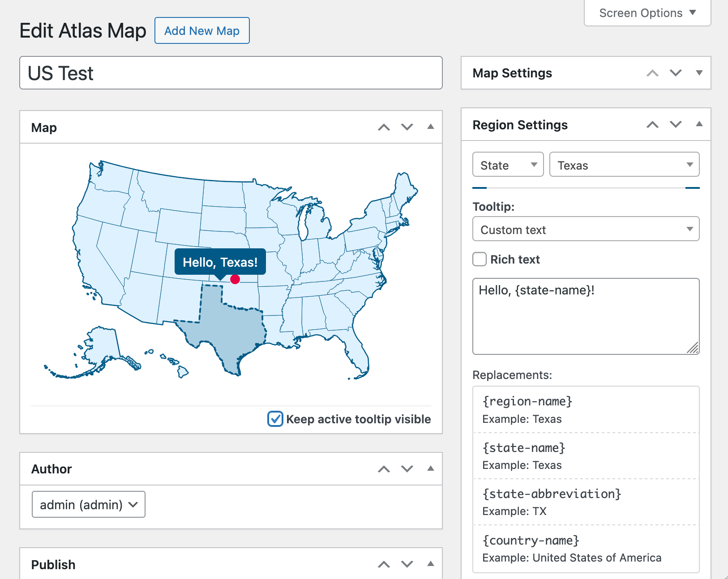
Task: Uncheck Keep active tooltip visible
Action: click(275, 419)
